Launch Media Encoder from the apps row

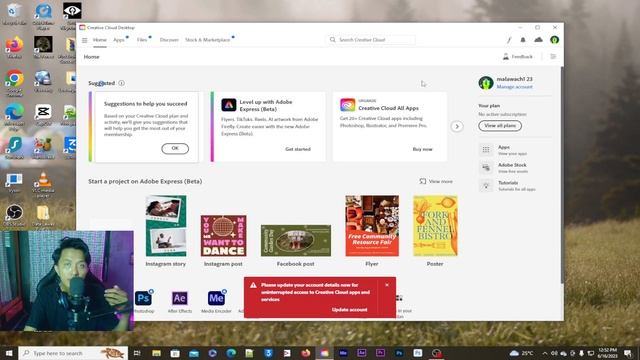216,298
